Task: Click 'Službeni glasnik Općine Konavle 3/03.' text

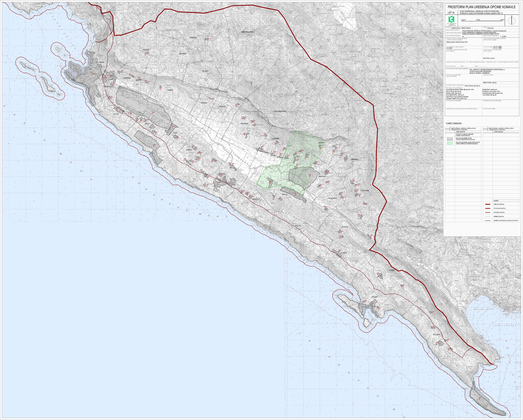Action: [457, 42]
